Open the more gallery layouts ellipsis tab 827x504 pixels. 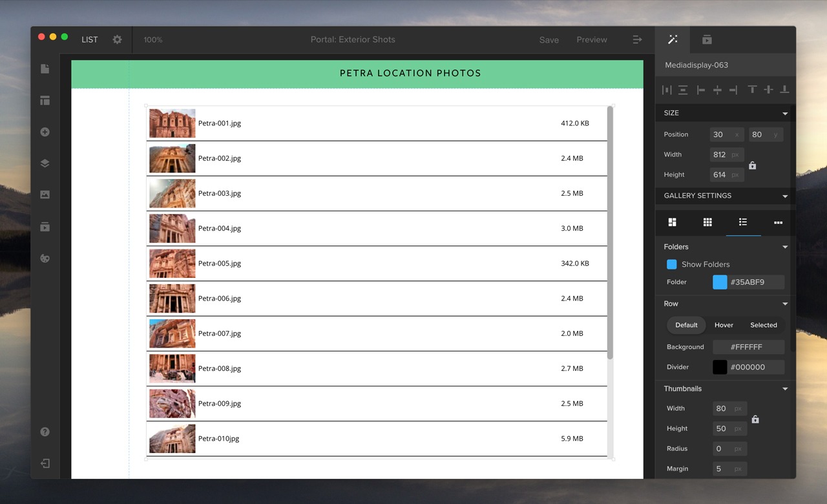(778, 222)
